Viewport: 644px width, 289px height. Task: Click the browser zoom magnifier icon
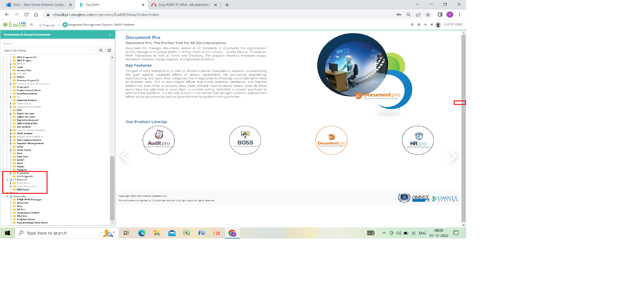(408, 14)
